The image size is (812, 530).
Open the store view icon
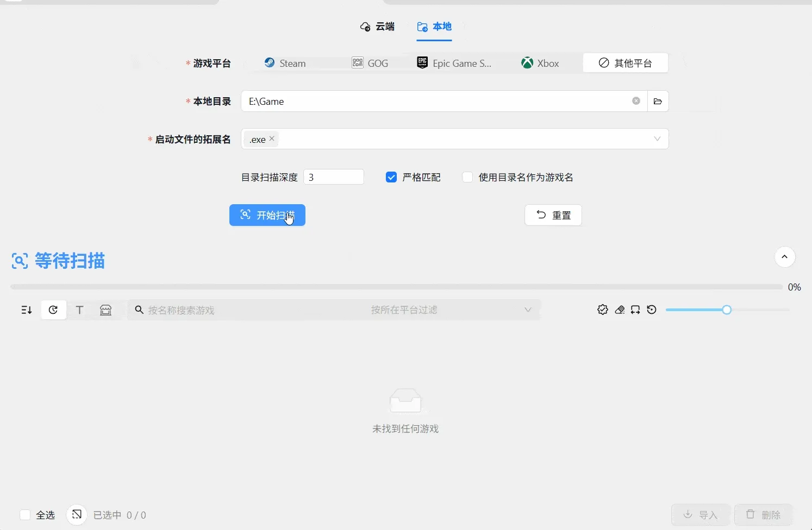click(105, 310)
